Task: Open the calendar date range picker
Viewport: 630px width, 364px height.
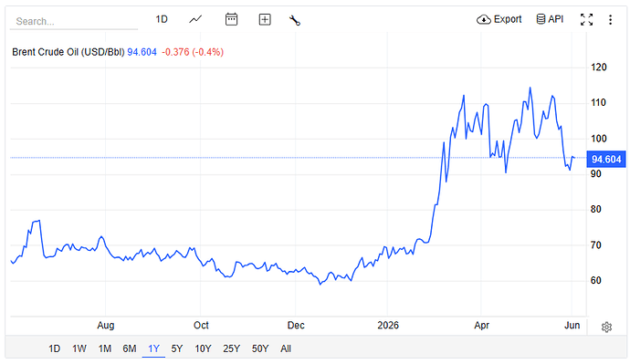Action: click(x=231, y=19)
